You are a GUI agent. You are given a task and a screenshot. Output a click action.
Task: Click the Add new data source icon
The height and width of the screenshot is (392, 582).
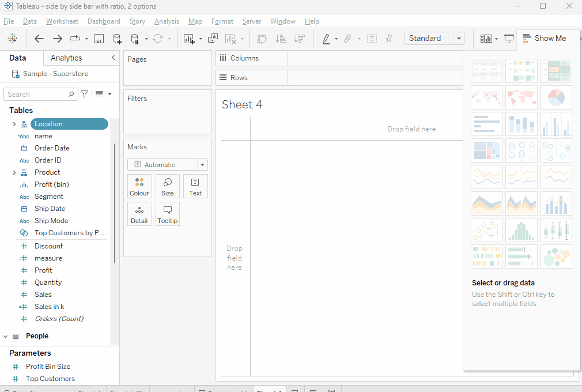117,39
